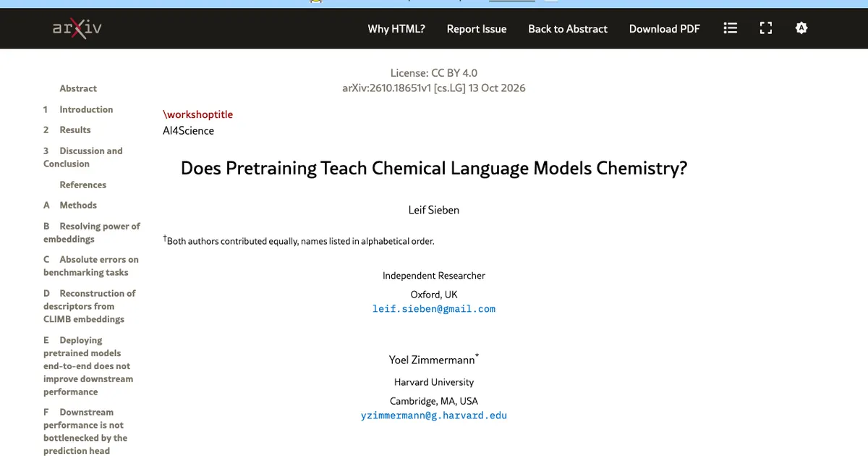868x456 pixels.
Task: Open Discussion and Conclusion section
Action: [x=83, y=157]
